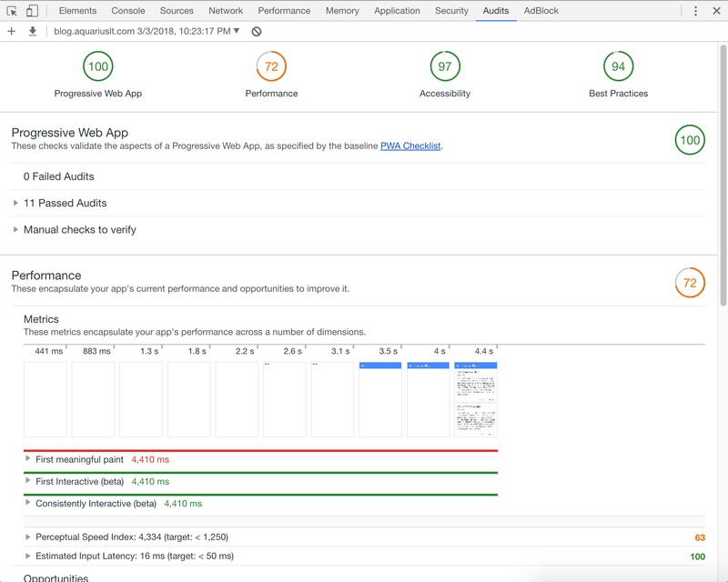
Task: Open DevTools three-dot customize menu
Action: pyautogui.click(x=696, y=11)
